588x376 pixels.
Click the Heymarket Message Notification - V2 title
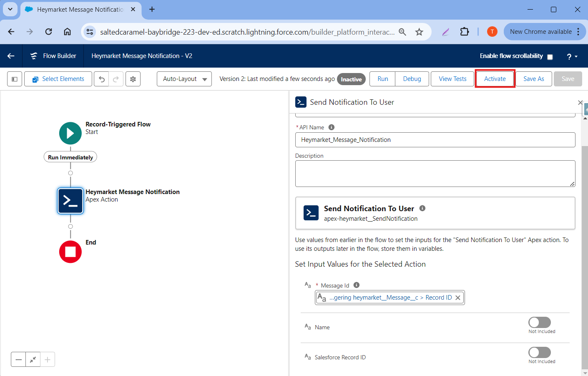pos(142,56)
